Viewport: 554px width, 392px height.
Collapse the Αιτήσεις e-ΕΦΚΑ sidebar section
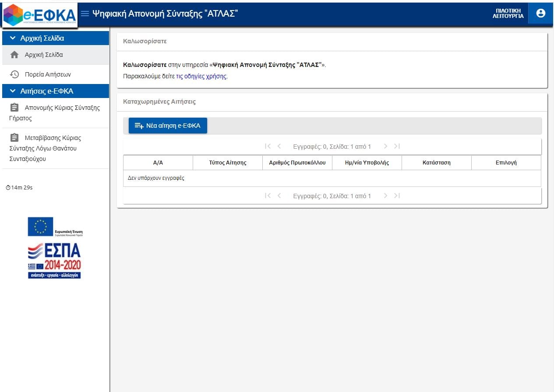pyautogui.click(x=13, y=91)
